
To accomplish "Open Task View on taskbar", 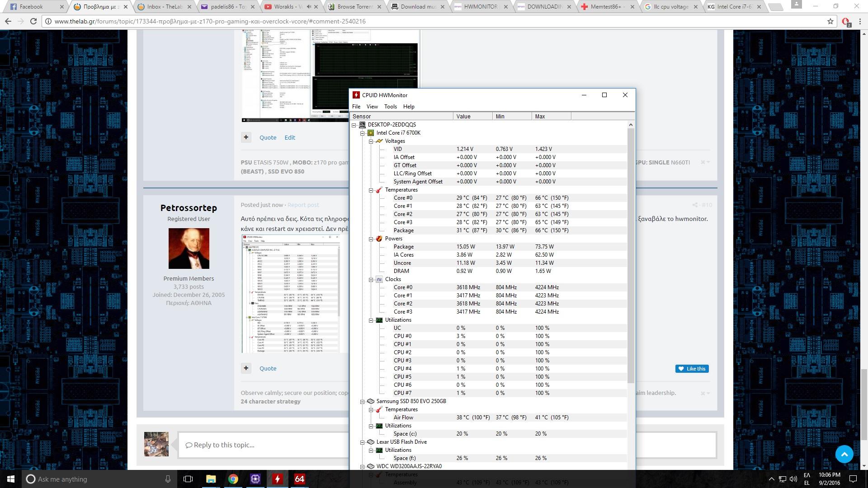I will coord(188,479).
